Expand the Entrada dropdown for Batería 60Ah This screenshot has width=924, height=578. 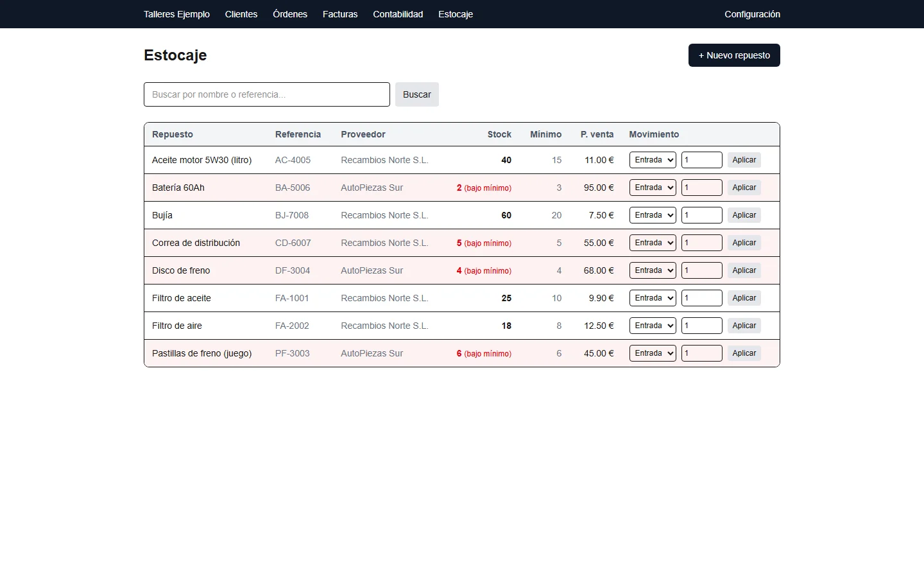click(x=653, y=188)
